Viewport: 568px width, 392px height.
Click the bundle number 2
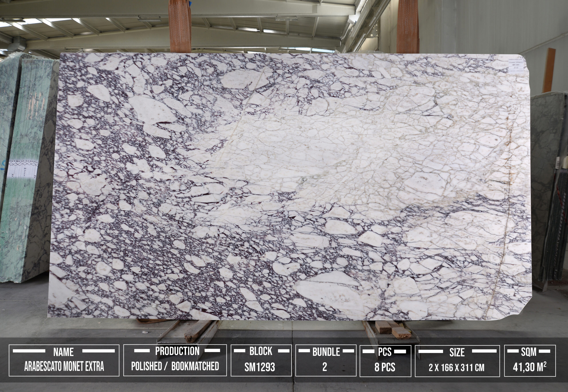click(x=325, y=367)
